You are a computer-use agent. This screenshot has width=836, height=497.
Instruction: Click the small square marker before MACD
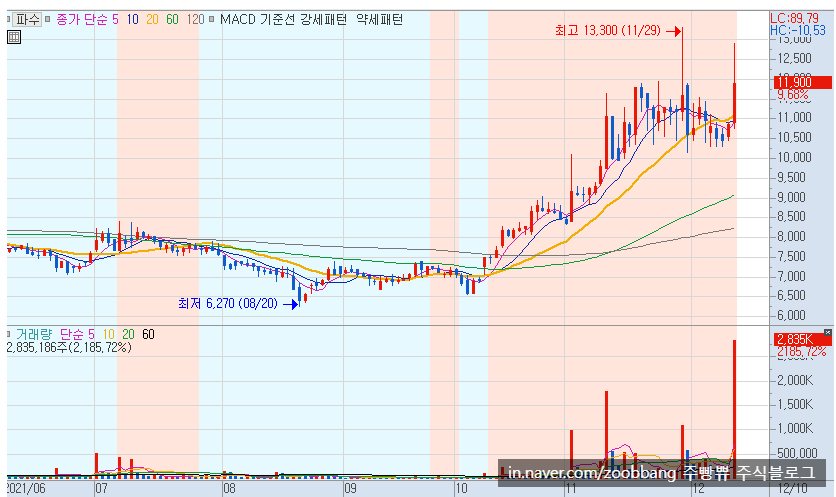coord(212,19)
